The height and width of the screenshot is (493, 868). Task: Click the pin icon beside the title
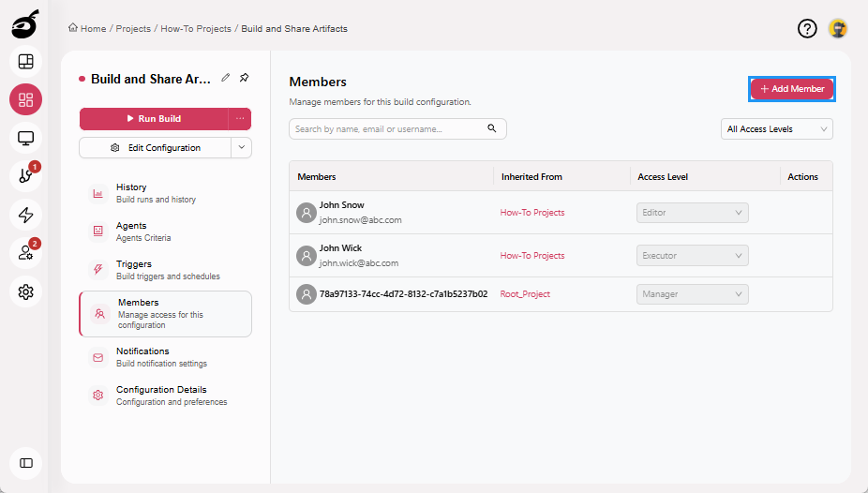(x=244, y=78)
